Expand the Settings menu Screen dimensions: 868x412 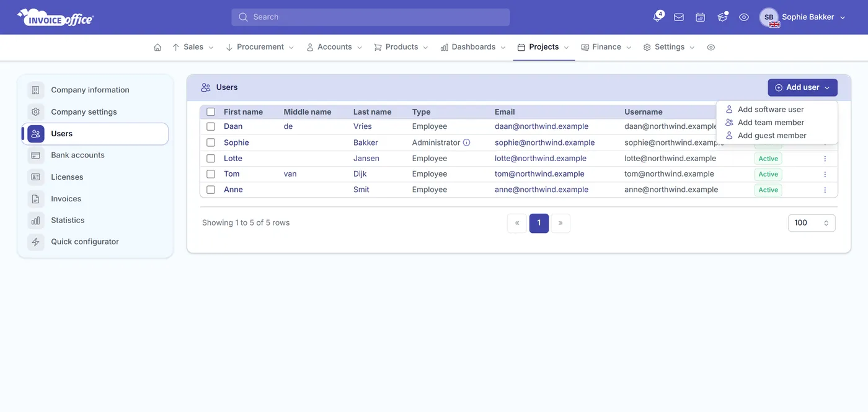tap(669, 47)
